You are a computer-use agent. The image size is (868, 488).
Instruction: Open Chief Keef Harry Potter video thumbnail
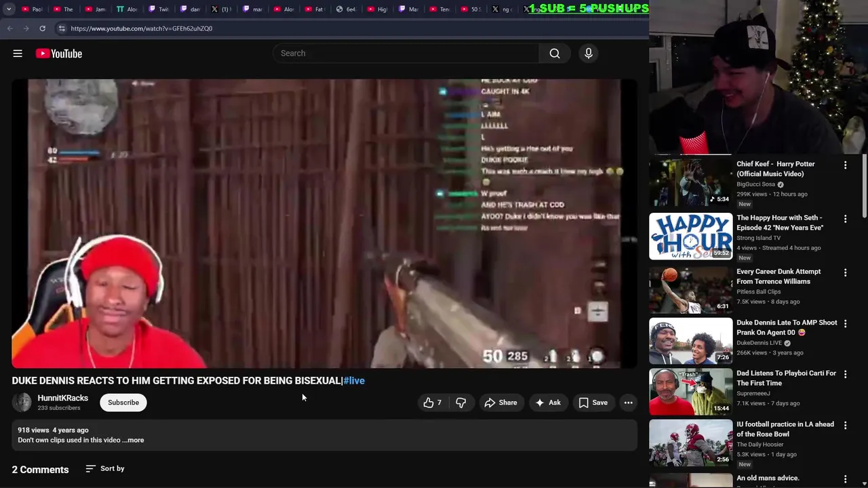pos(690,183)
